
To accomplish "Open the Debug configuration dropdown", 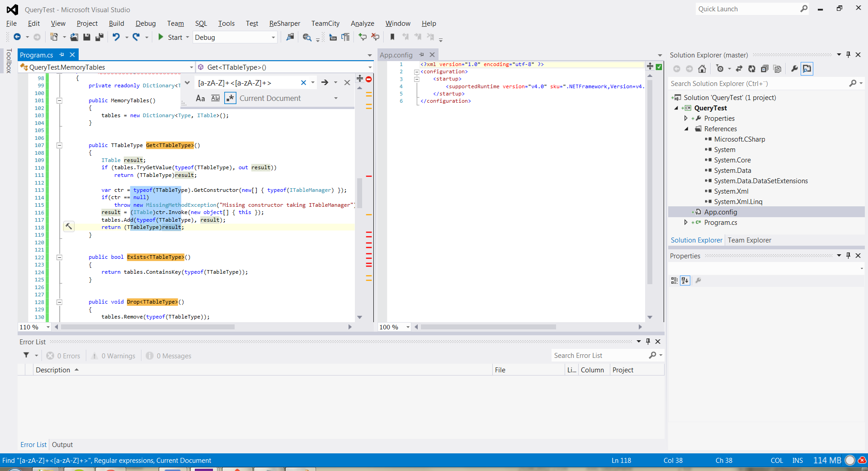I will (x=235, y=38).
